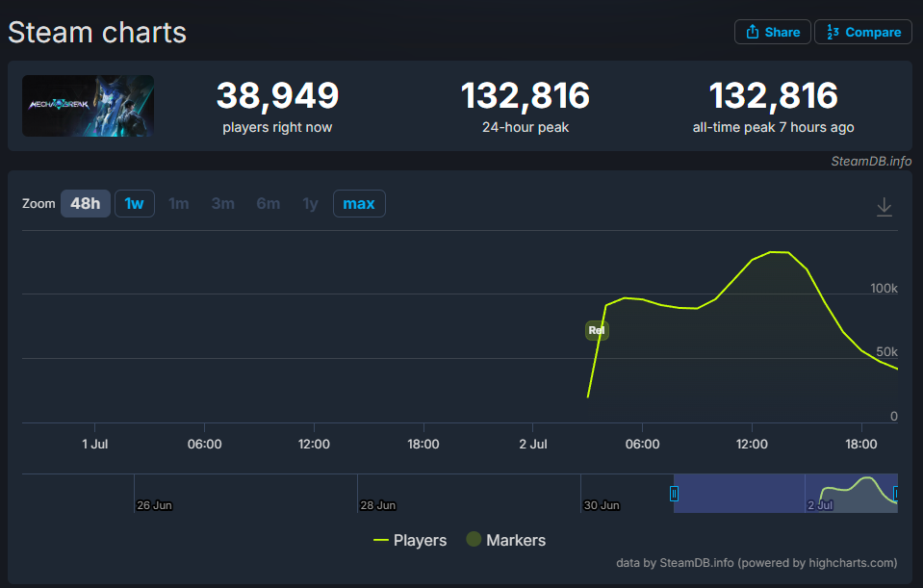Click the all-time peak 7 hours ago label
The image size is (923, 588).
tap(773, 127)
